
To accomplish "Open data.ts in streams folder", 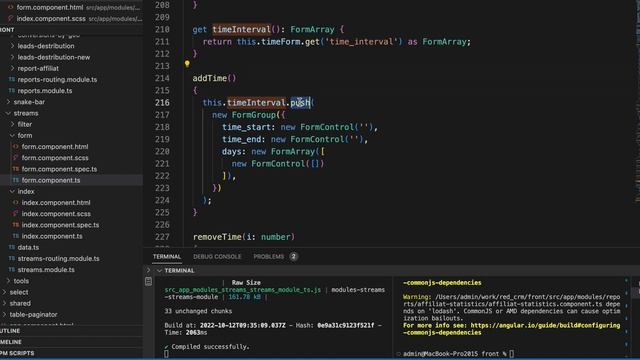I will point(28,247).
